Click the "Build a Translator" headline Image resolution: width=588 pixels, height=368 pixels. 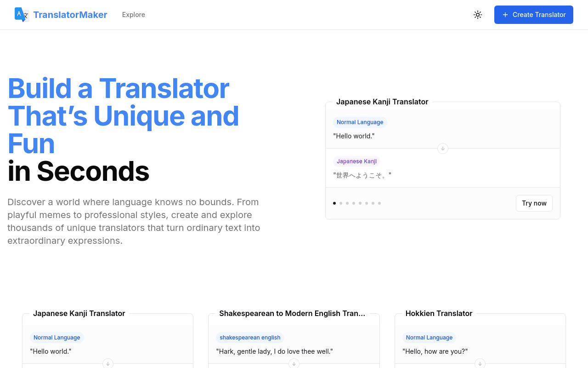pyautogui.click(x=119, y=88)
